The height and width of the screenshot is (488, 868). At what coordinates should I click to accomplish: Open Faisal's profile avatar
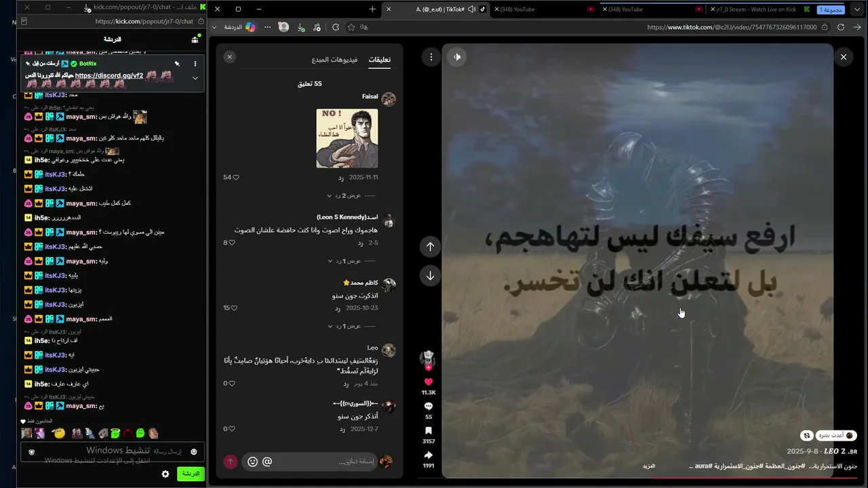[x=389, y=99]
